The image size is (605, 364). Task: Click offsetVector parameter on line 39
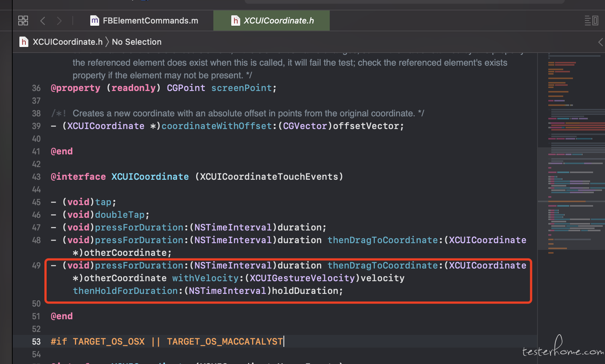pos(366,126)
